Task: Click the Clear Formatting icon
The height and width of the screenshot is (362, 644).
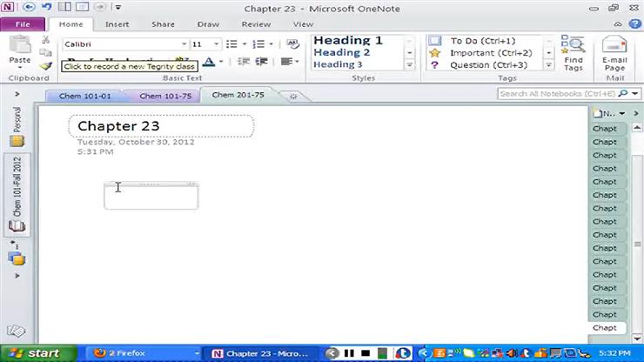Action: (292, 44)
